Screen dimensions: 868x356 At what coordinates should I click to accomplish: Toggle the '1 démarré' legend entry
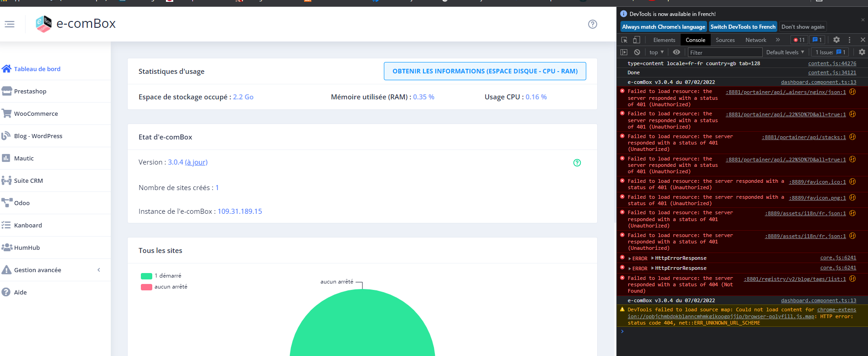coord(161,276)
